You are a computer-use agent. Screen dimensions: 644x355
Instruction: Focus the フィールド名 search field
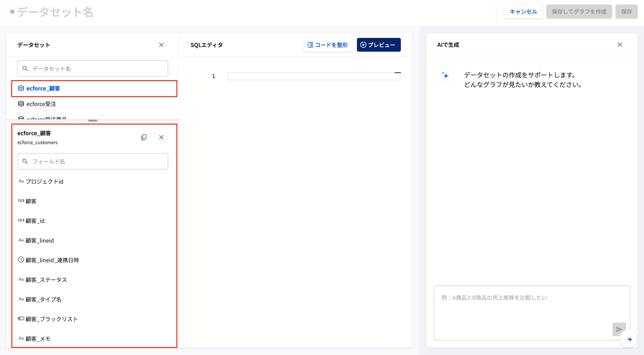coord(93,161)
